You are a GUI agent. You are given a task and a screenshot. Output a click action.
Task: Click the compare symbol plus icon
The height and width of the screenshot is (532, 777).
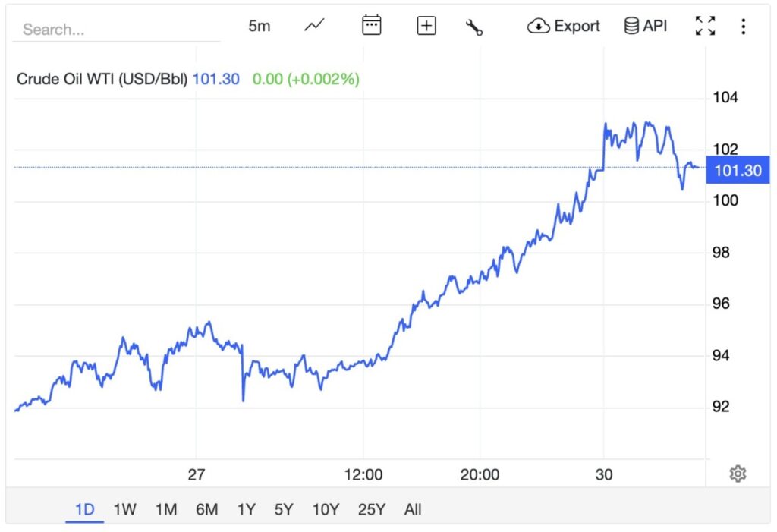tap(426, 25)
